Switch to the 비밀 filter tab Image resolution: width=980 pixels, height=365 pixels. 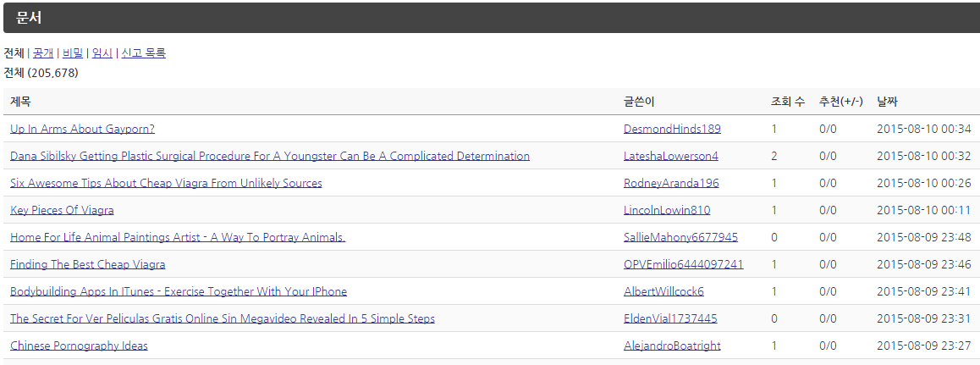click(x=73, y=53)
